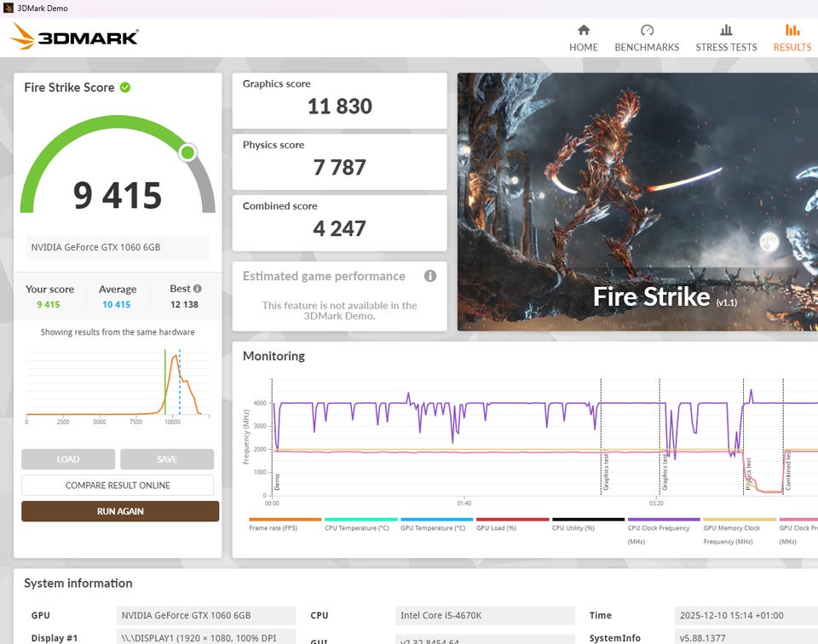The width and height of the screenshot is (818, 644).
Task: Click COMPARE RESULT ONLINE button
Action: (118, 486)
